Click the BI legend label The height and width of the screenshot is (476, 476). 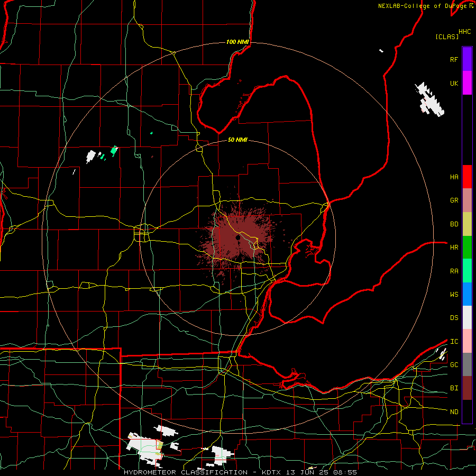(454, 388)
